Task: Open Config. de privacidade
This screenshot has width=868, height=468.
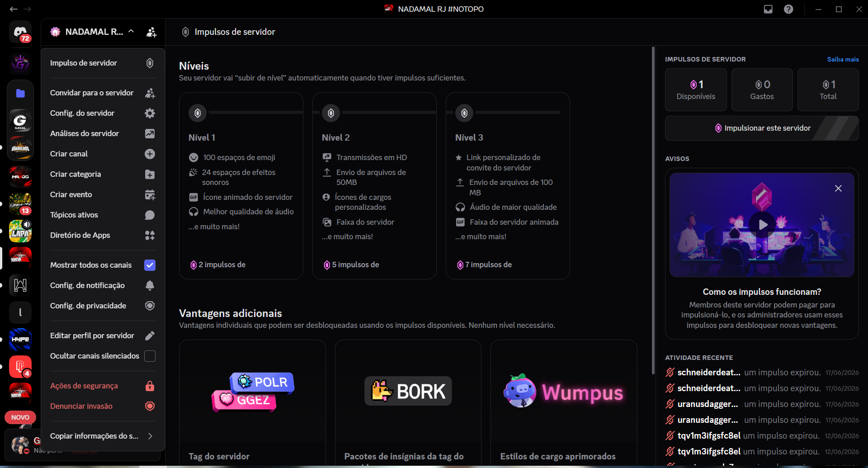Action: tap(103, 306)
